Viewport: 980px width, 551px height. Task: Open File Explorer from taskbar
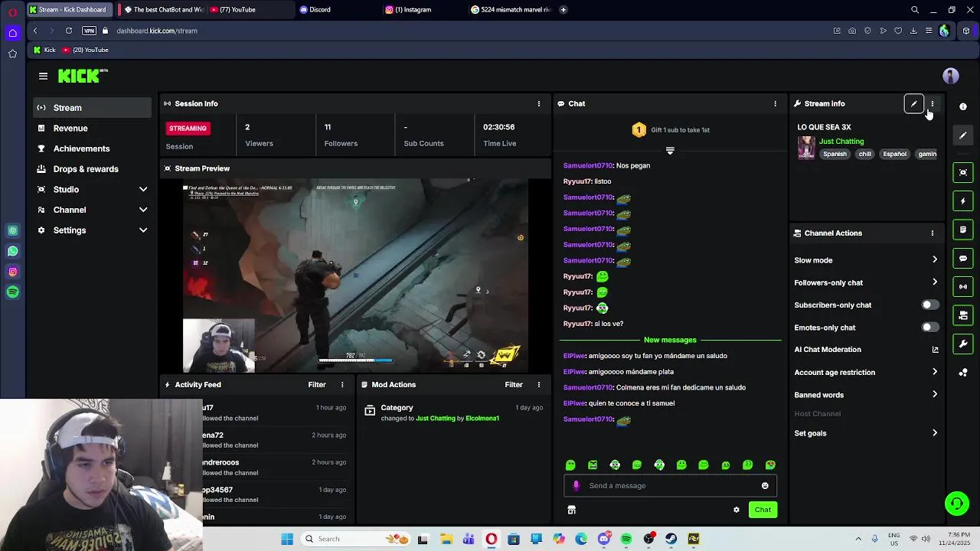(x=446, y=539)
